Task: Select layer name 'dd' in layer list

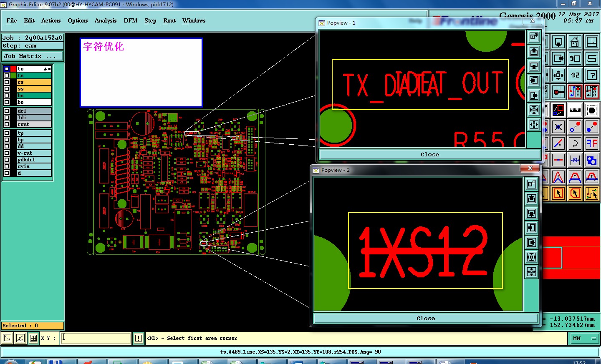Action: point(34,146)
